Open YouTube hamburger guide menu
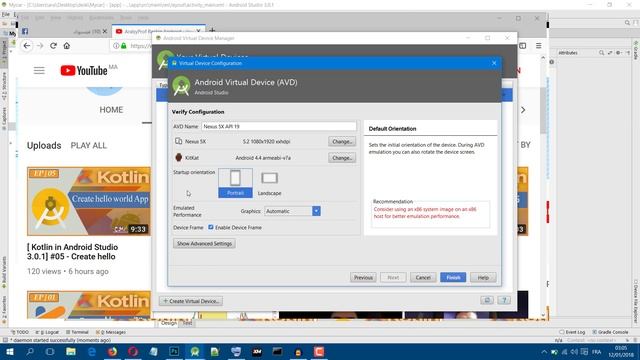 click(39, 71)
